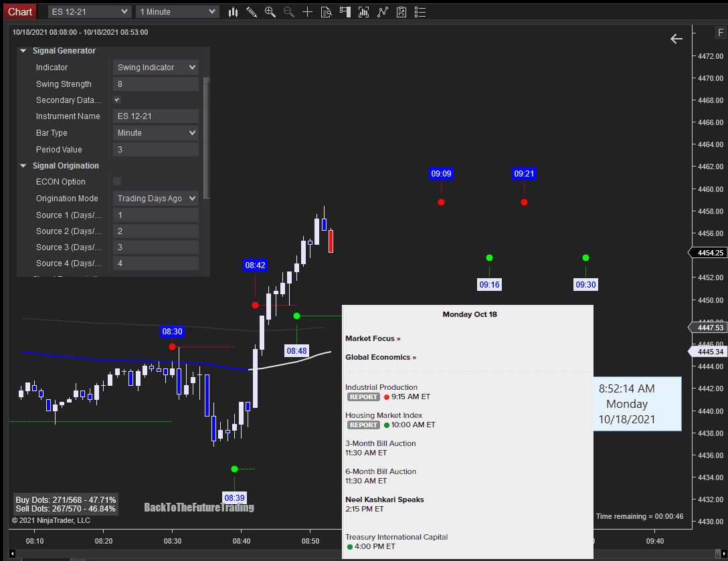The image size is (728, 561).
Task: Click the green dot above 09:16
Action: point(489,257)
